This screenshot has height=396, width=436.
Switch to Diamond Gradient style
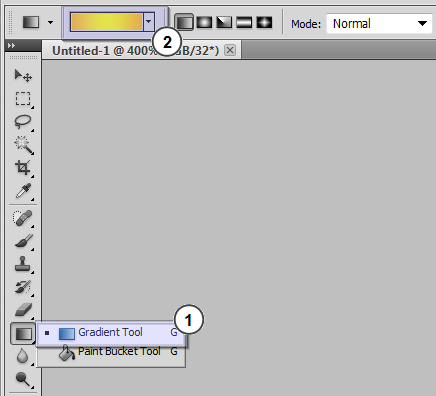point(264,23)
